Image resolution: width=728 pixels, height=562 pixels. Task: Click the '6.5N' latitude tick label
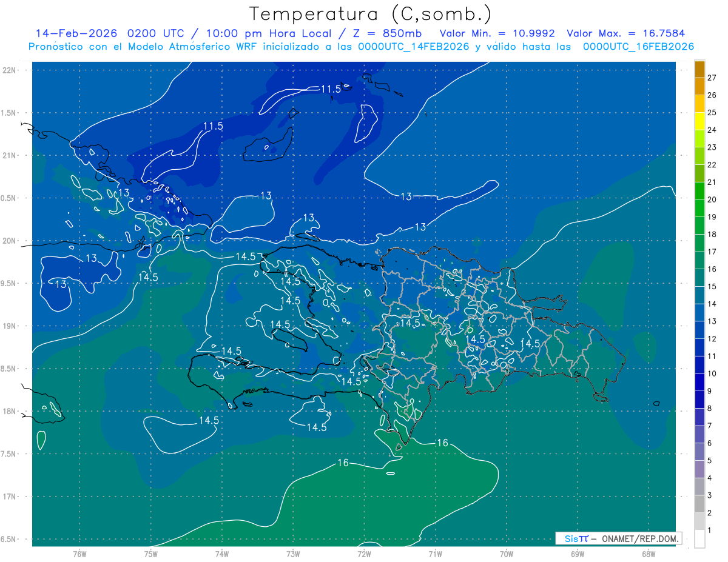8,539
